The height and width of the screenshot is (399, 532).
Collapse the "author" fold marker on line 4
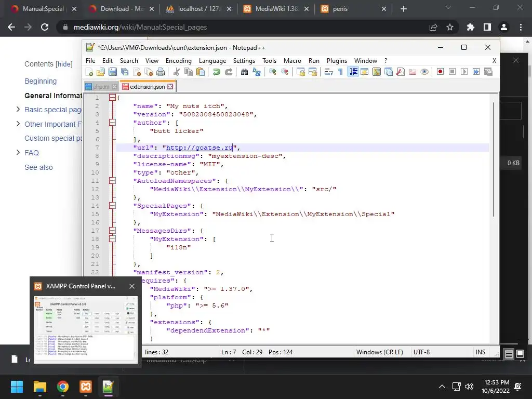tap(112, 123)
